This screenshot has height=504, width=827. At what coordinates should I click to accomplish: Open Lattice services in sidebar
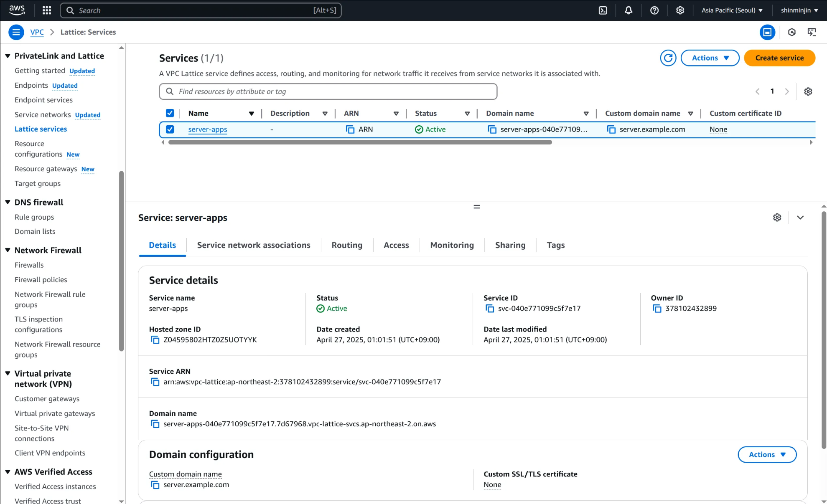click(x=41, y=129)
